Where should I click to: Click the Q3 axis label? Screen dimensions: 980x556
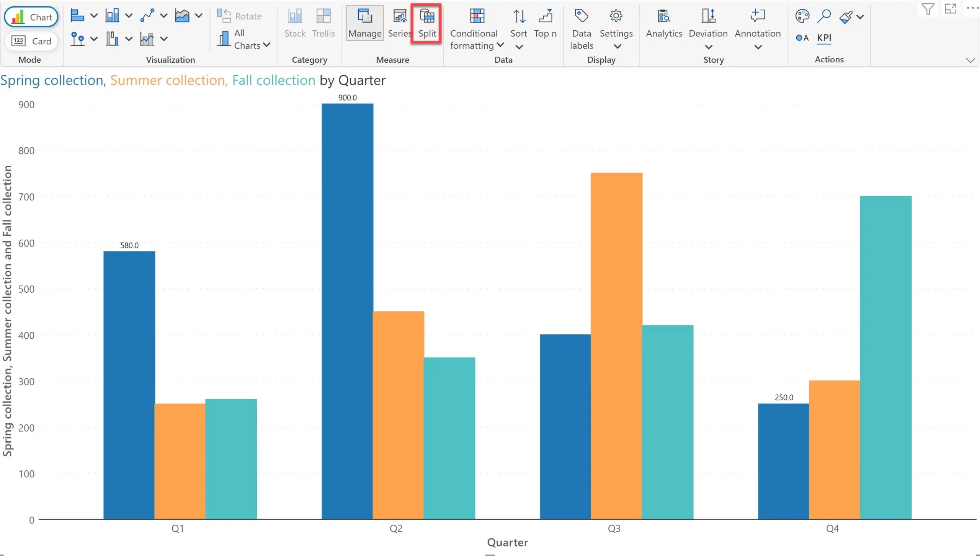point(614,529)
